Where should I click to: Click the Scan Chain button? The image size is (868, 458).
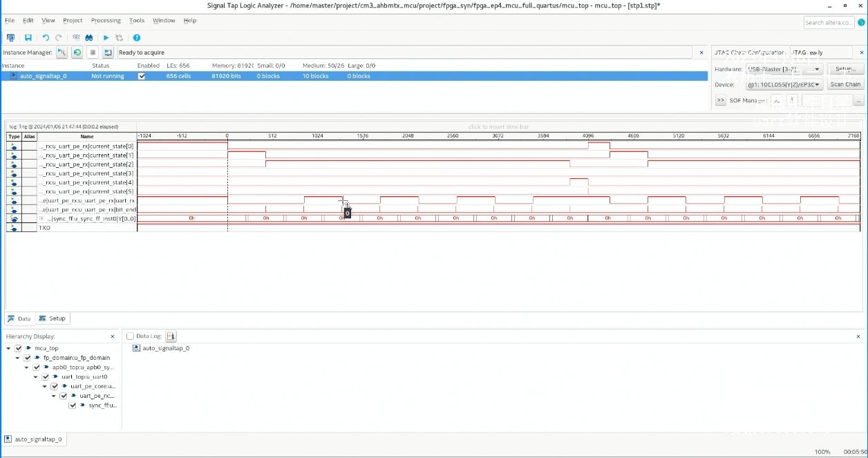click(x=845, y=84)
